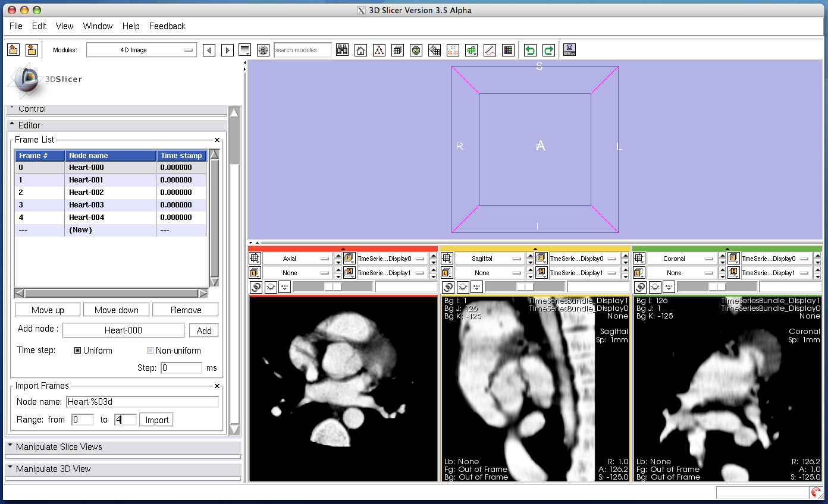828x504 pixels.
Task: Click the home module icon in toolbar
Action: tap(360, 51)
